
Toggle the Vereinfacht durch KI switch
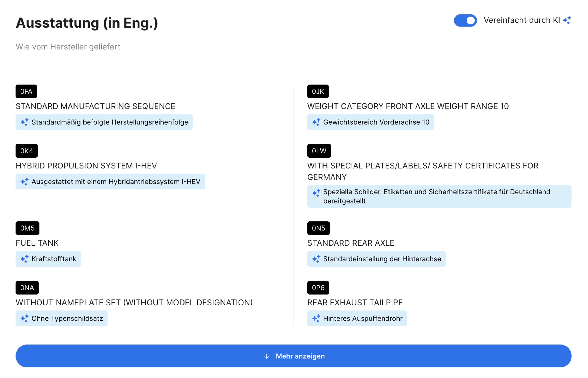(x=465, y=20)
